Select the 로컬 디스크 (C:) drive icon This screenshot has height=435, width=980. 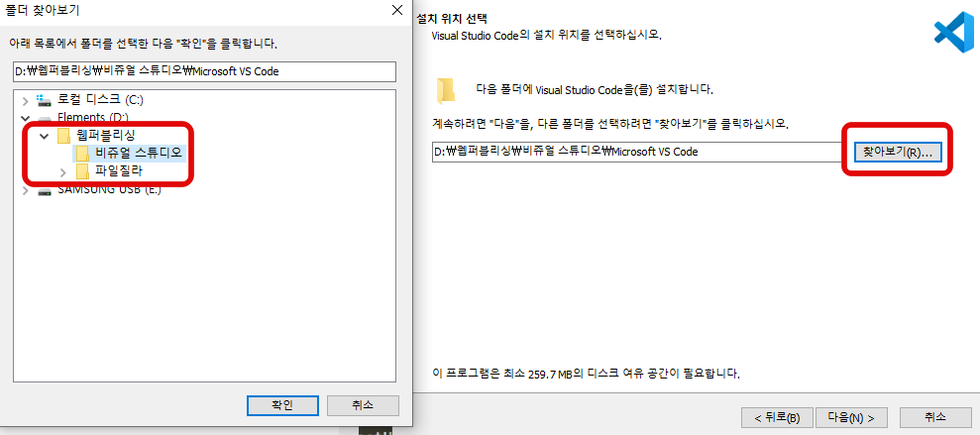pyautogui.click(x=44, y=100)
